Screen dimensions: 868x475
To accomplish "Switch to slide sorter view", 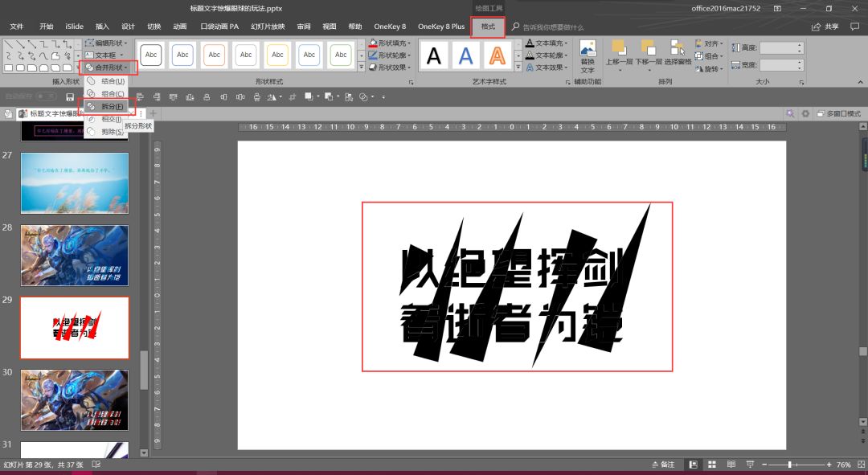I will [x=712, y=465].
